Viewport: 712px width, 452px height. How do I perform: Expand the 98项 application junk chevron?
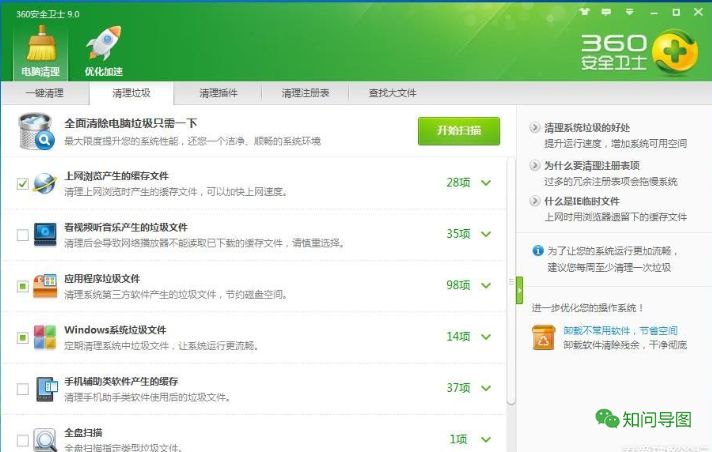click(x=486, y=286)
